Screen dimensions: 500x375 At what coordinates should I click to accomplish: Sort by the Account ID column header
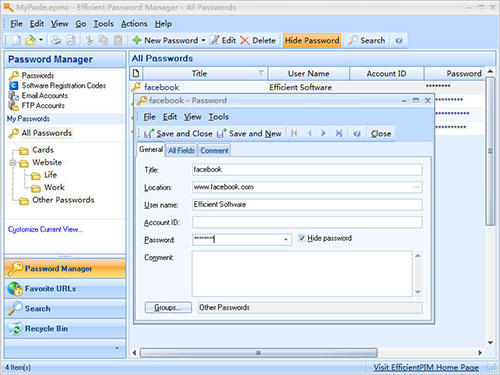pos(386,74)
